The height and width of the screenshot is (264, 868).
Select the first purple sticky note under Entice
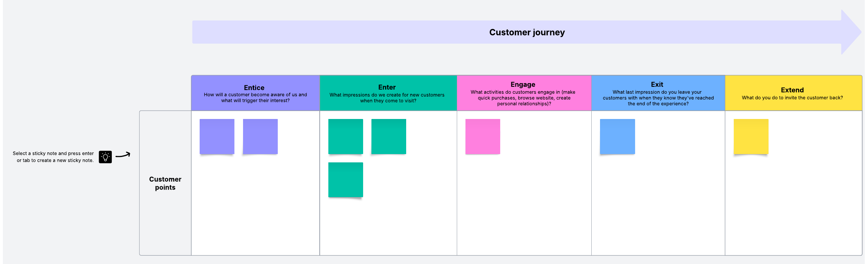[x=217, y=136]
